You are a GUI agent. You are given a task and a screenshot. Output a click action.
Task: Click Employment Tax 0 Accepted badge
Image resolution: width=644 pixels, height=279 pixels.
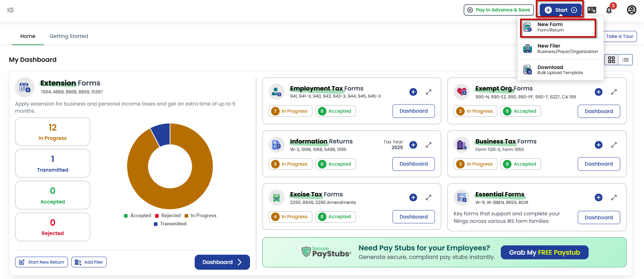(336, 111)
